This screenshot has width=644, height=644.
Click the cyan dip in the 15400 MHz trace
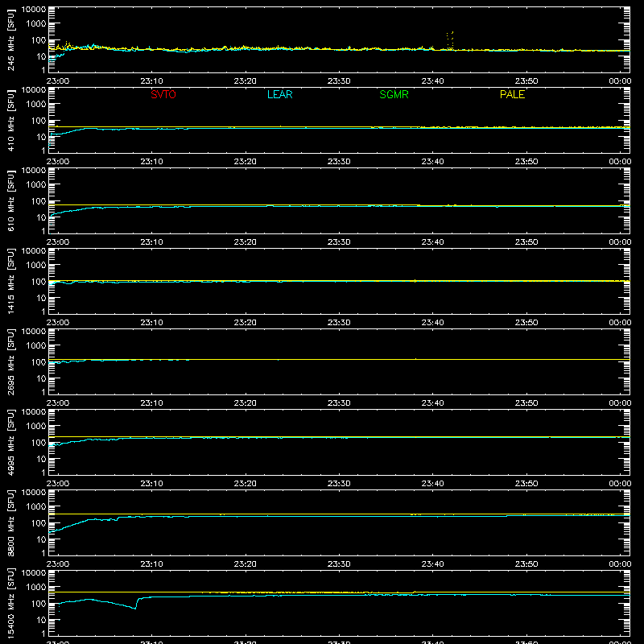134,608
